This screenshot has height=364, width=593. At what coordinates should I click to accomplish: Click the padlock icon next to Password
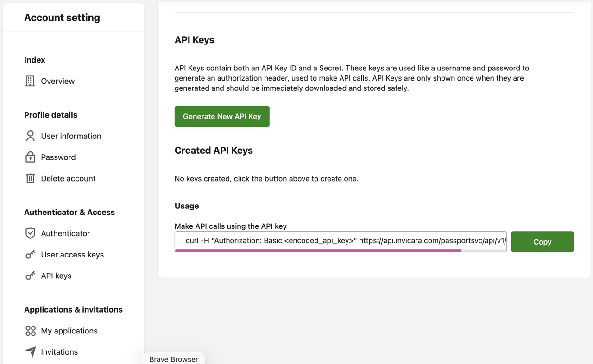(30, 157)
